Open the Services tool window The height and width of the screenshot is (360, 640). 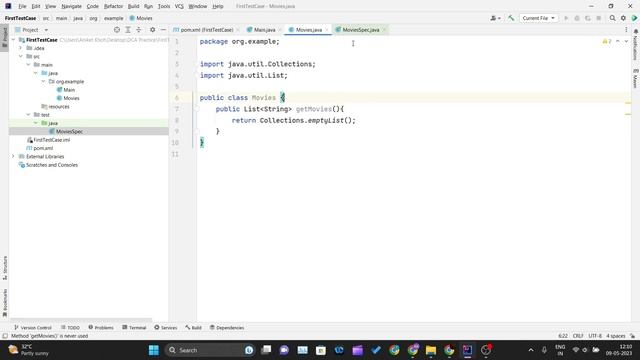coord(165,327)
